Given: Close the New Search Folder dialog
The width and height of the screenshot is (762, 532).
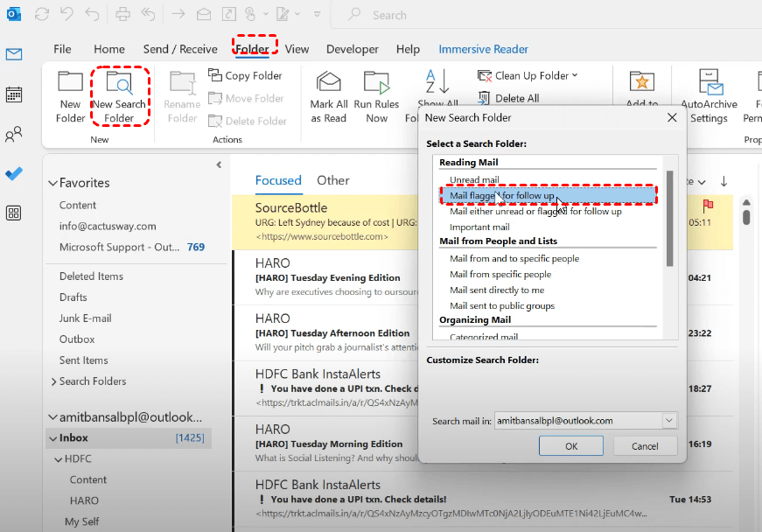Looking at the screenshot, I should (x=672, y=117).
